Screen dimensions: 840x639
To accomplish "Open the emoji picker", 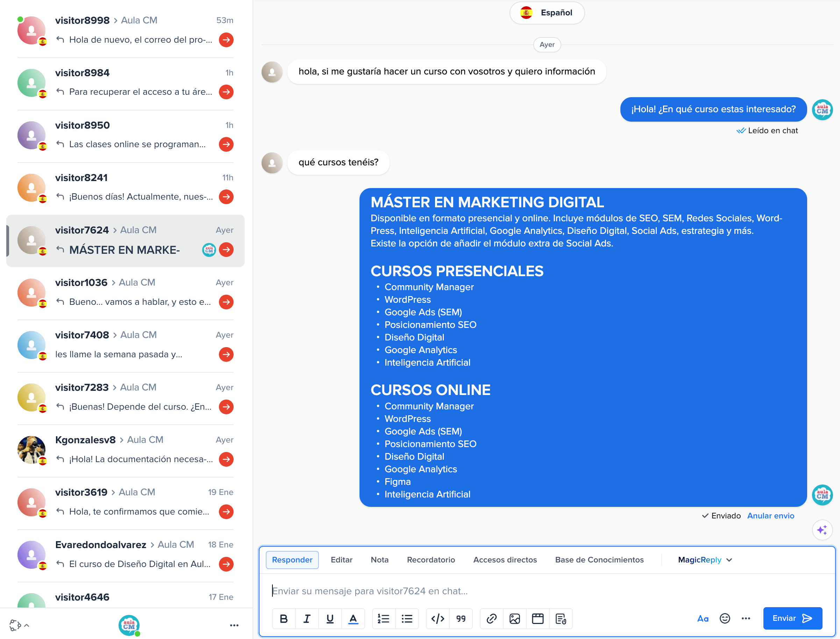I will (725, 618).
